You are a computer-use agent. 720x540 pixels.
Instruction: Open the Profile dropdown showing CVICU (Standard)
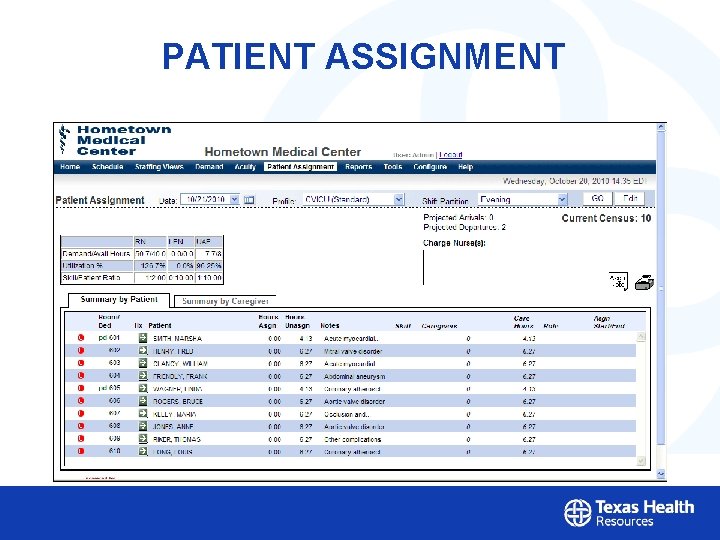tap(399, 199)
